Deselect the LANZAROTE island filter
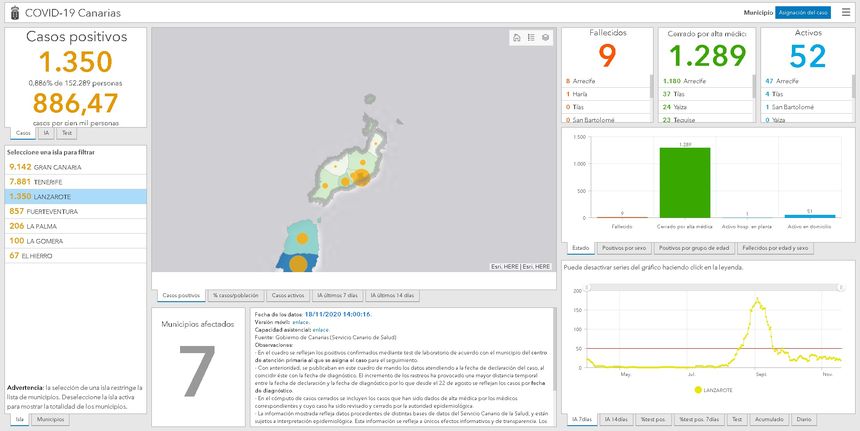Viewport: 860px width, 431px height. (x=75, y=197)
